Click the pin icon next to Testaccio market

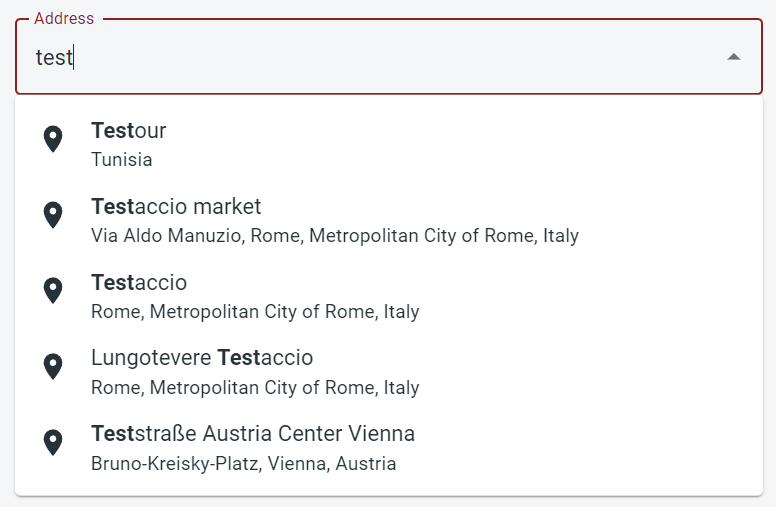[x=53, y=215]
